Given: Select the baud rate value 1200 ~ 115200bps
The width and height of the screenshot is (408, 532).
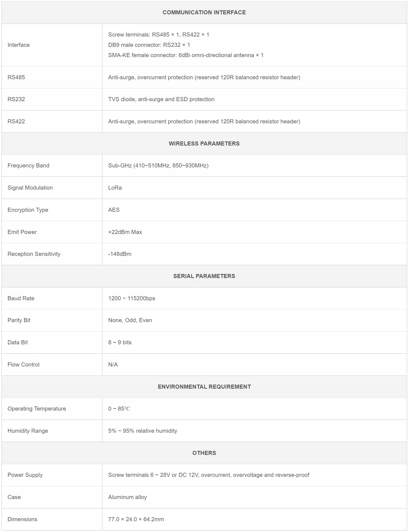Looking at the screenshot, I should point(131,298).
